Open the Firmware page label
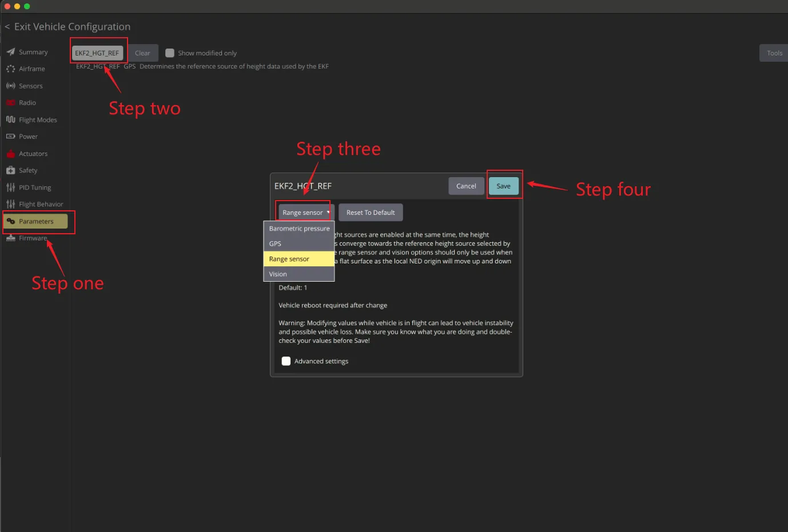The height and width of the screenshot is (532, 788). (33, 238)
